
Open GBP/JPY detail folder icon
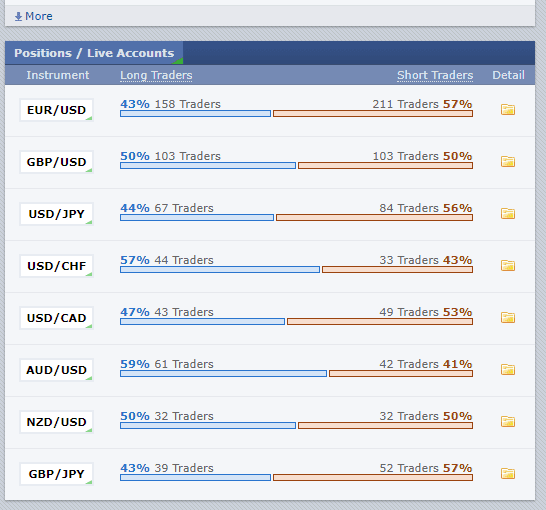[508, 473]
